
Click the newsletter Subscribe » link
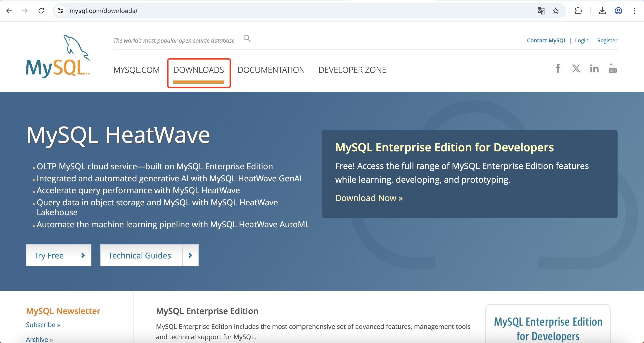tap(43, 325)
